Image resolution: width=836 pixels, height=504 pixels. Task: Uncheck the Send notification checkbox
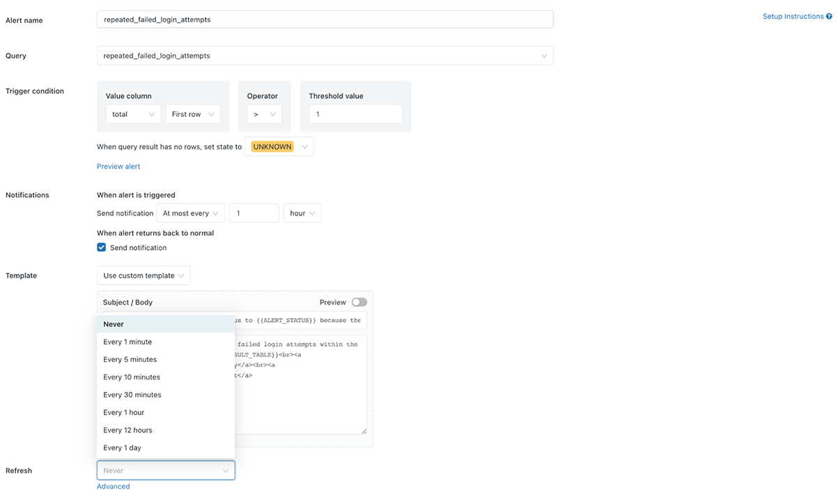pyautogui.click(x=102, y=248)
